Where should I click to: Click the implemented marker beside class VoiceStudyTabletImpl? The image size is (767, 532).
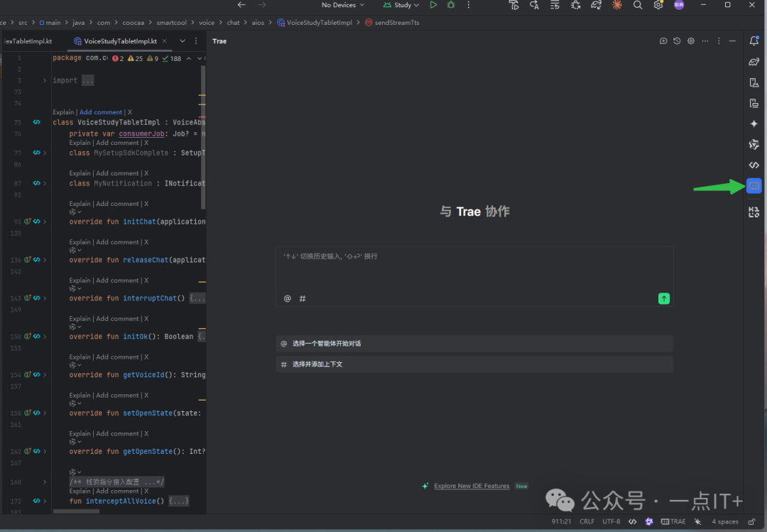pos(37,122)
